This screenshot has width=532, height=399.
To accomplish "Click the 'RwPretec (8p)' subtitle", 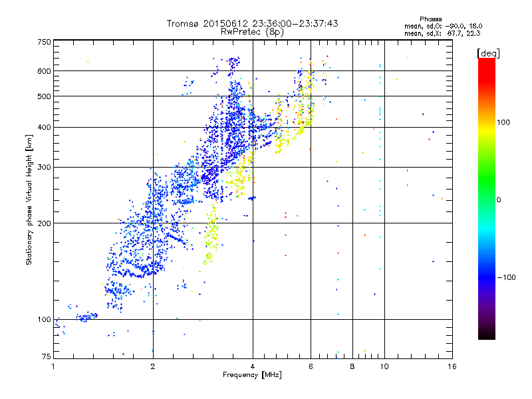I will pos(252,32).
